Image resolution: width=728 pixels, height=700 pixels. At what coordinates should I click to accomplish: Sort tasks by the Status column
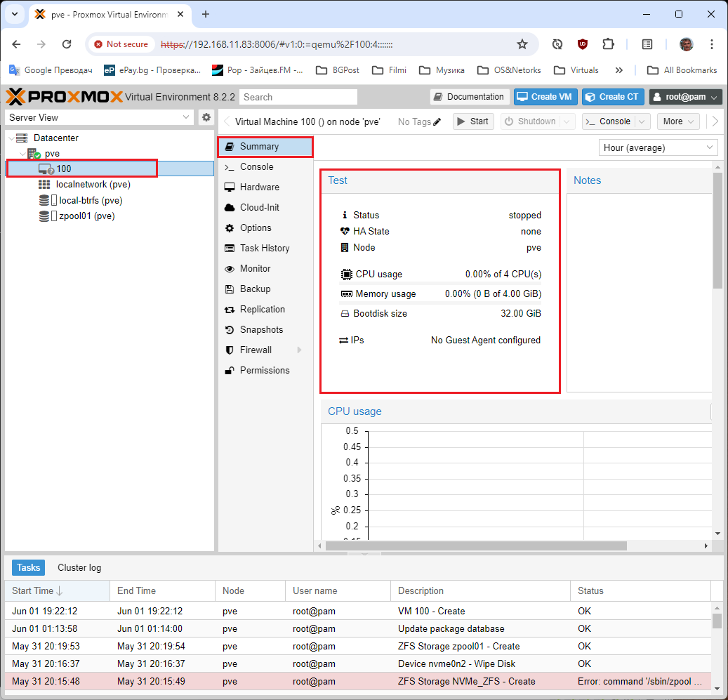click(x=640, y=590)
